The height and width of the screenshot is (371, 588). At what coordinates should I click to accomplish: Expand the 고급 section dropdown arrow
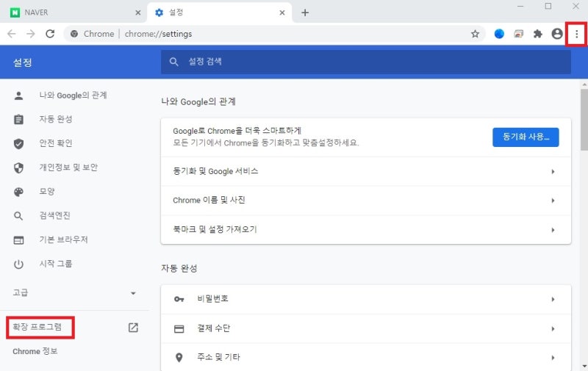pos(133,293)
